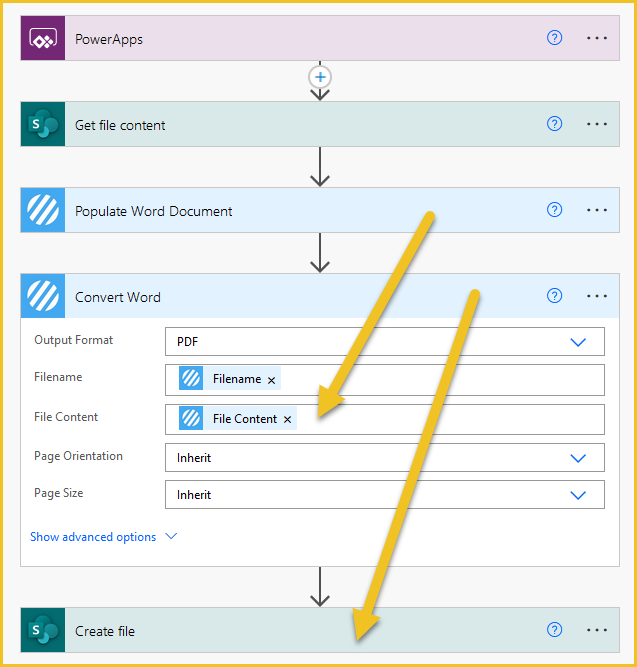Expand the Create file action header

coord(320,630)
